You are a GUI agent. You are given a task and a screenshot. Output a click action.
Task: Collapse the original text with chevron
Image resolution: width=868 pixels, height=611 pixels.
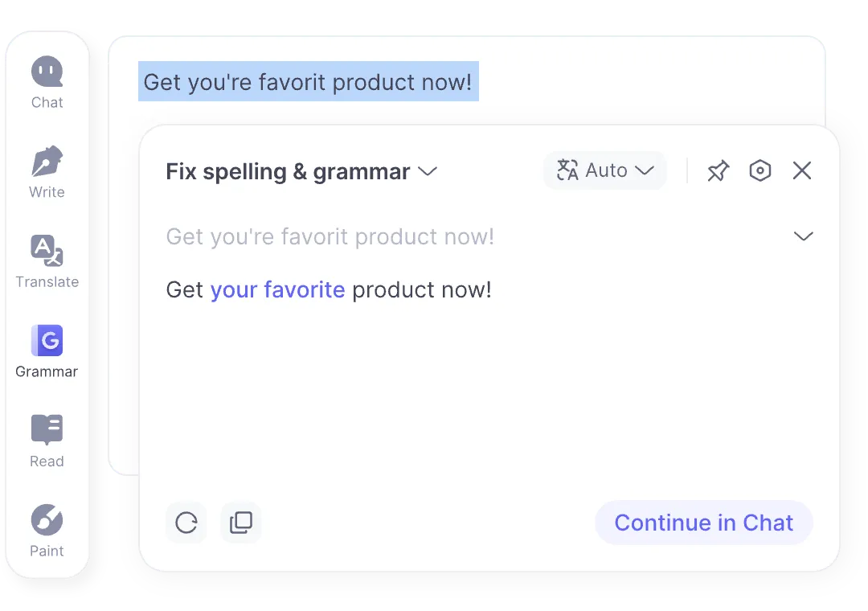803,236
